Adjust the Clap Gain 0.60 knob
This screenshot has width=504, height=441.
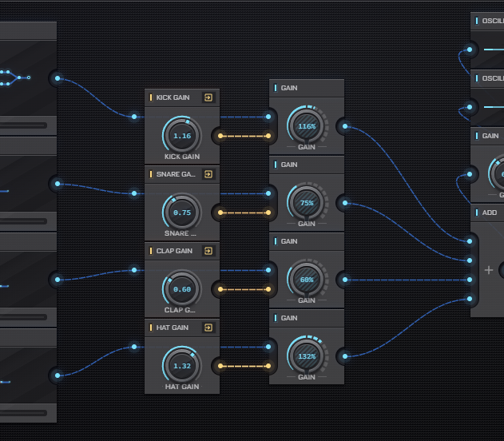click(182, 289)
